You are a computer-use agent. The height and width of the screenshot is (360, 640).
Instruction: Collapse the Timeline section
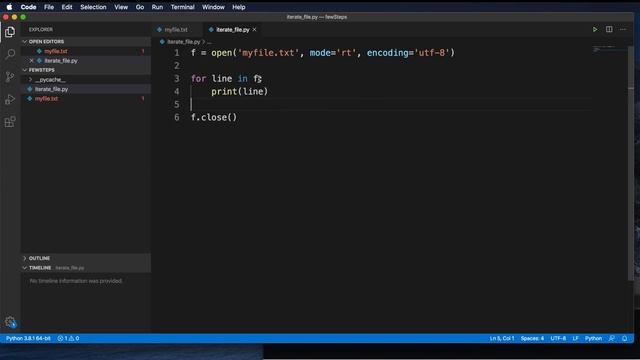[40, 268]
